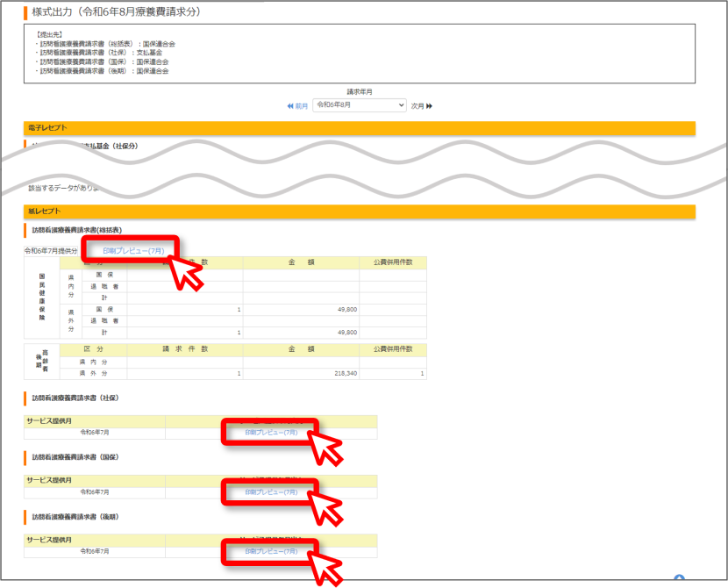Image resolution: width=728 pixels, height=588 pixels.
Task: Click the 訪問看護療養費請求書(総括表) heading
Action: [77, 230]
